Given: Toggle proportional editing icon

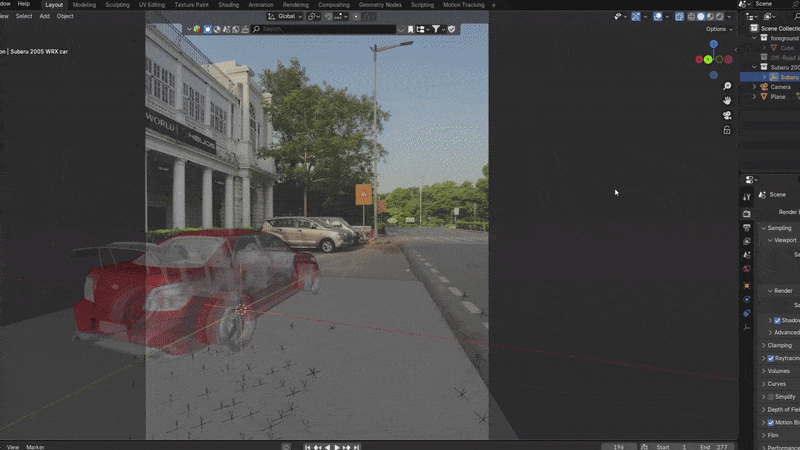Looking at the screenshot, I should pos(356,16).
